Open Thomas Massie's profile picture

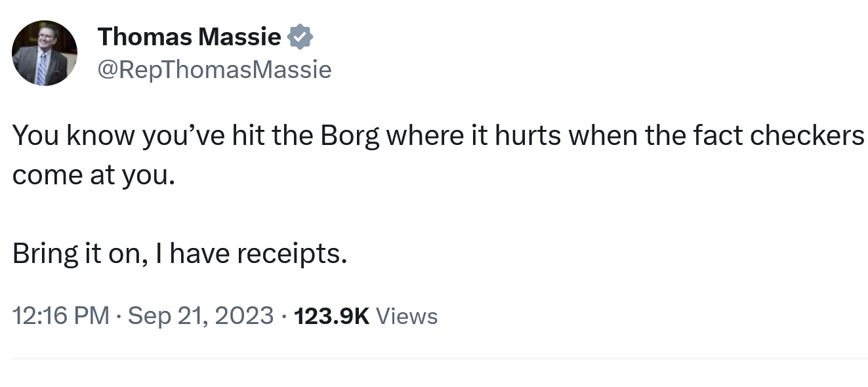[x=45, y=52]
